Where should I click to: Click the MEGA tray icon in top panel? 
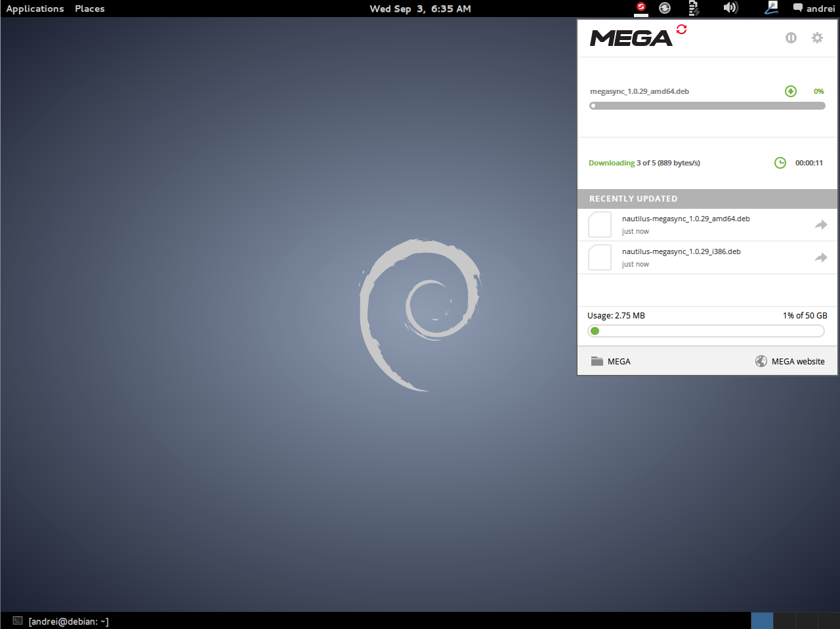pyautogui.click(x=641, y=8)
